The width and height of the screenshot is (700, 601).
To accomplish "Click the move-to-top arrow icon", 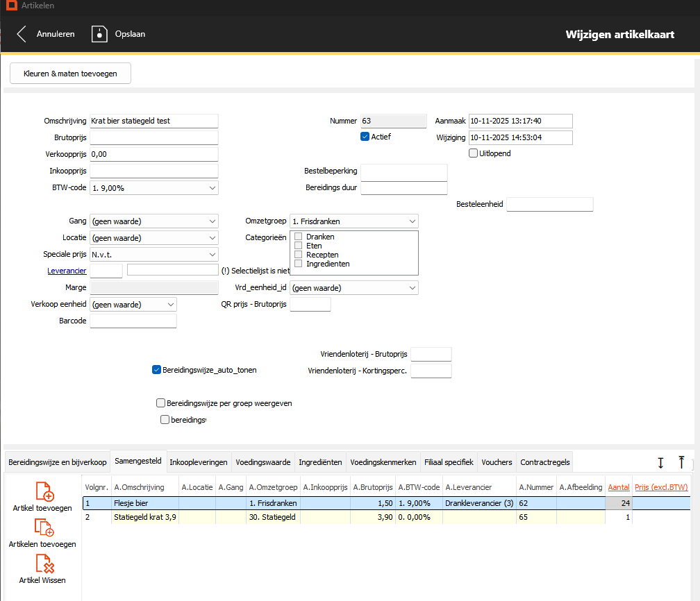I will (x=681, y=462).
